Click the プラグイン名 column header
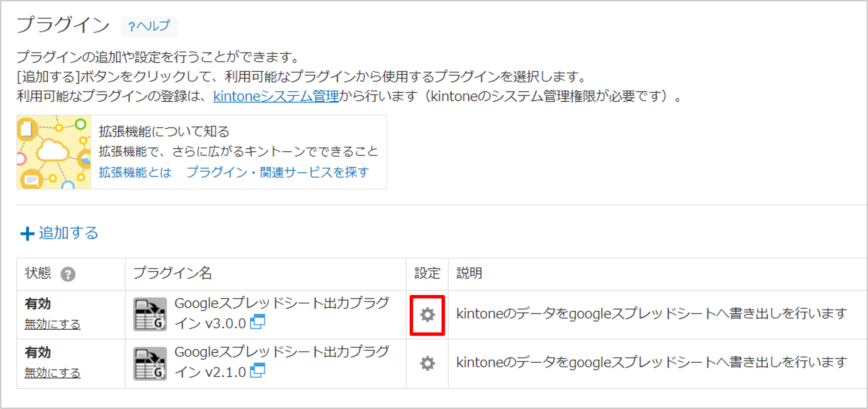The height and width of the screenshot is (409, 868). tap(173, 273)
